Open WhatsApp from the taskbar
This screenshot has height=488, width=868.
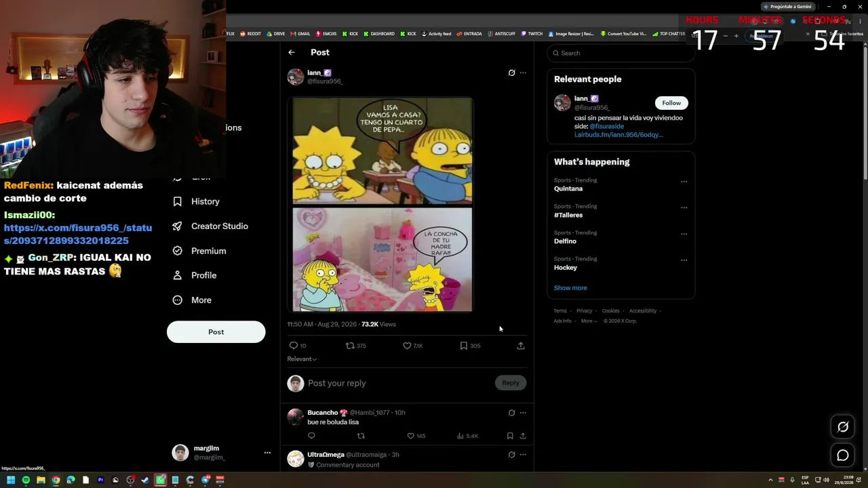[x=160, y=480]
